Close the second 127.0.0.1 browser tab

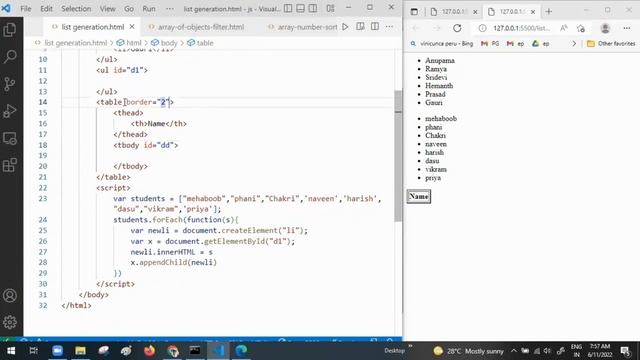[533, 12]
